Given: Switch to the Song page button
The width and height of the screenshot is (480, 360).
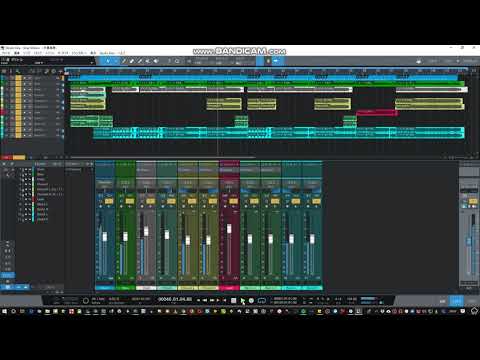Looking at the screenshot, I should click(449, 61).
